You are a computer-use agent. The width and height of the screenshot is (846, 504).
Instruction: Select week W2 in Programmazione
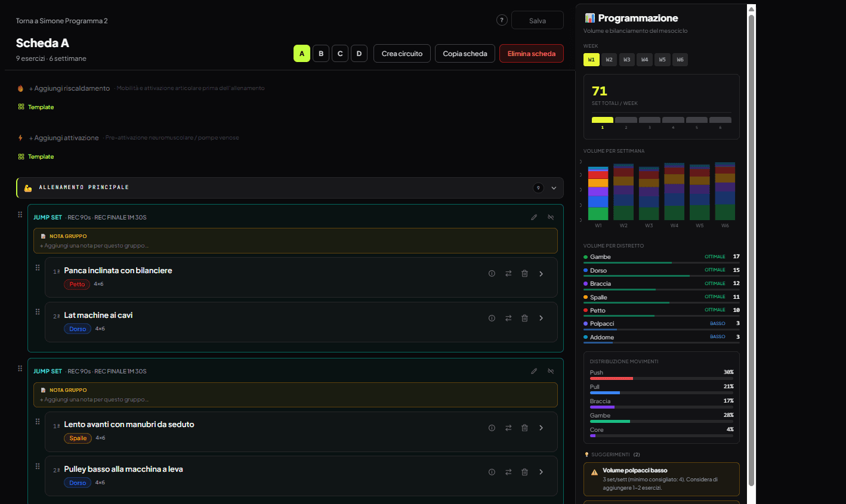609,60
